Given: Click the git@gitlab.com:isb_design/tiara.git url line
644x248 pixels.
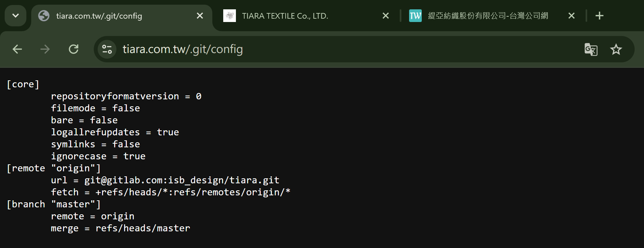Looking at the screenshot, I should (x=165, y=180).
